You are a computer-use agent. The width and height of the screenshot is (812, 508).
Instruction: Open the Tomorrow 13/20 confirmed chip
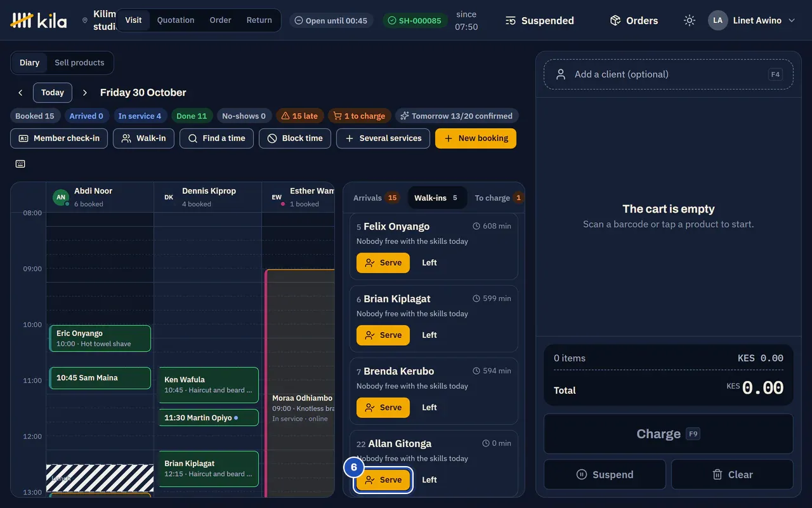click(457, 116)
